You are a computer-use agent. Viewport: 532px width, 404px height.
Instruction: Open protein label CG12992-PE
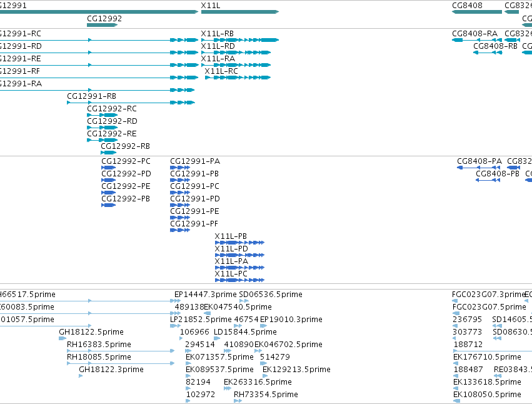click(126, 186)
